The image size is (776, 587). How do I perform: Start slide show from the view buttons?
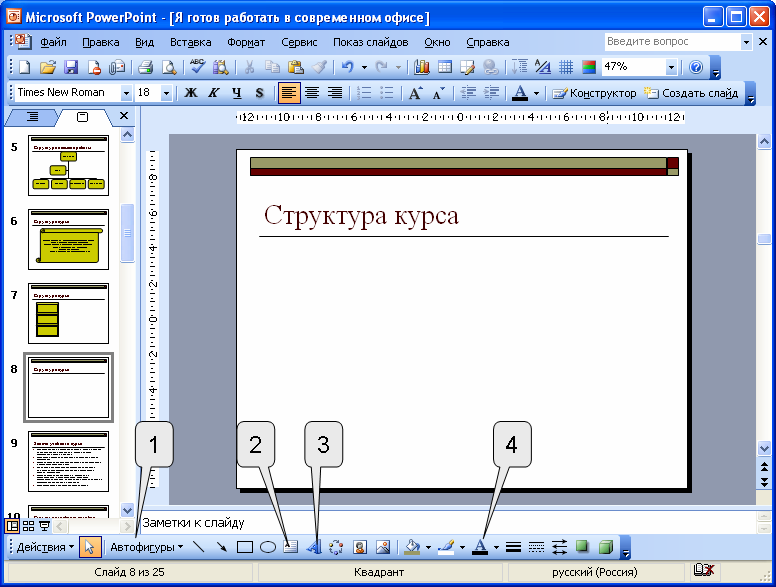point(45,526)
